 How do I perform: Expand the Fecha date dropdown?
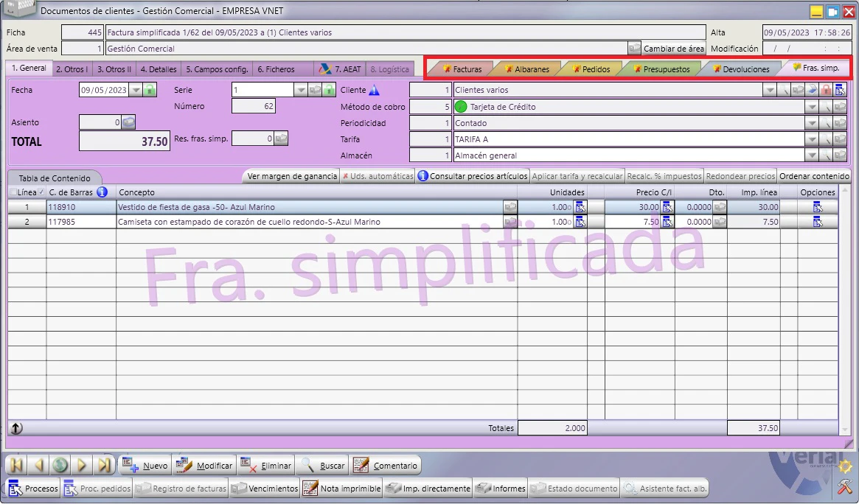click(136, 90)
